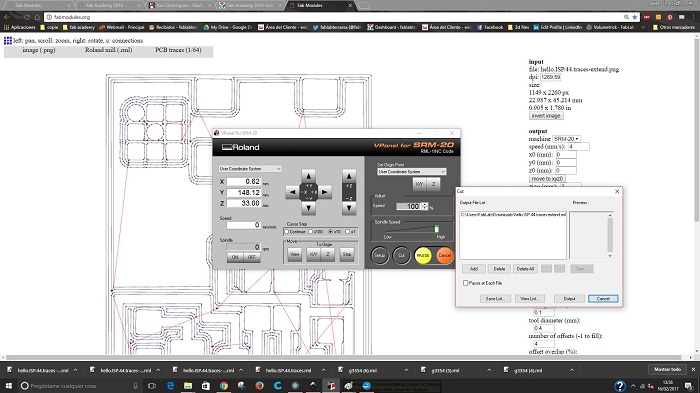Click Cancel in the Cut dialog
The image size is (700, 393).
tap(603, 298)
